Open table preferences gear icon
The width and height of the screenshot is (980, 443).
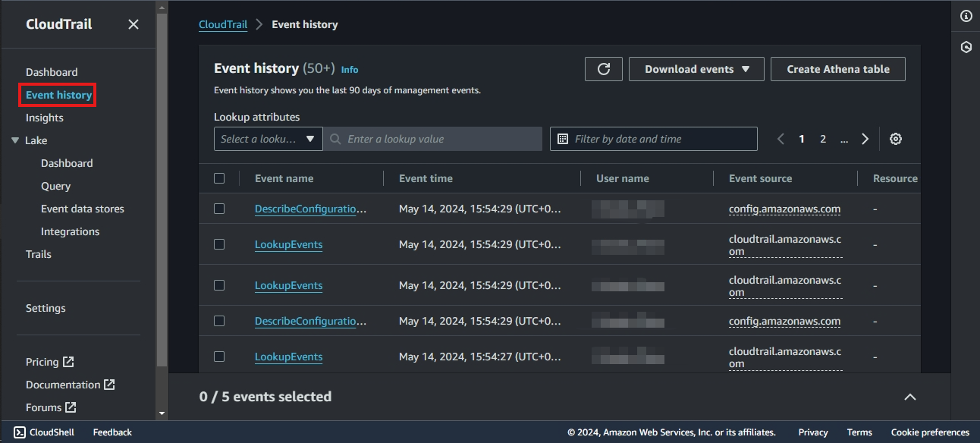896,139
